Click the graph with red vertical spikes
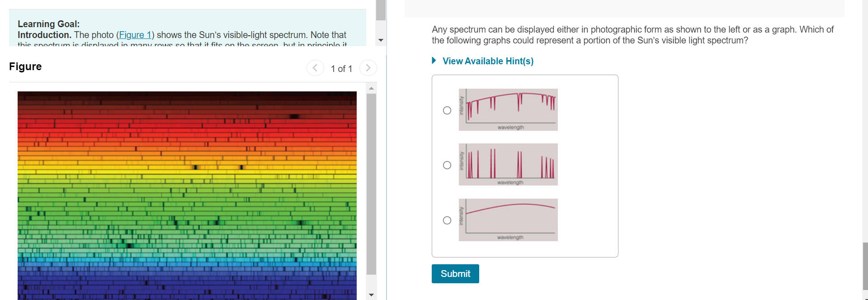The image size is (868, 300). [x=508, y=164]
